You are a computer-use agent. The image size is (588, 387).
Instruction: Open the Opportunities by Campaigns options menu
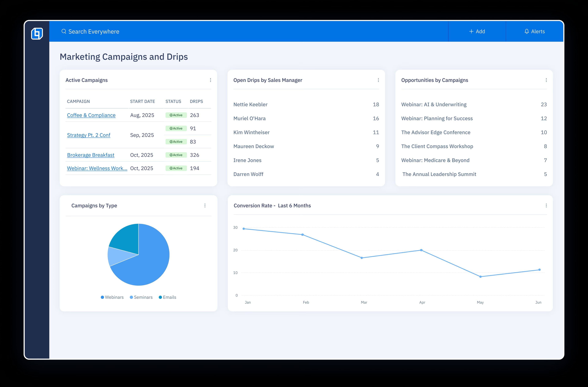(546, 80)
